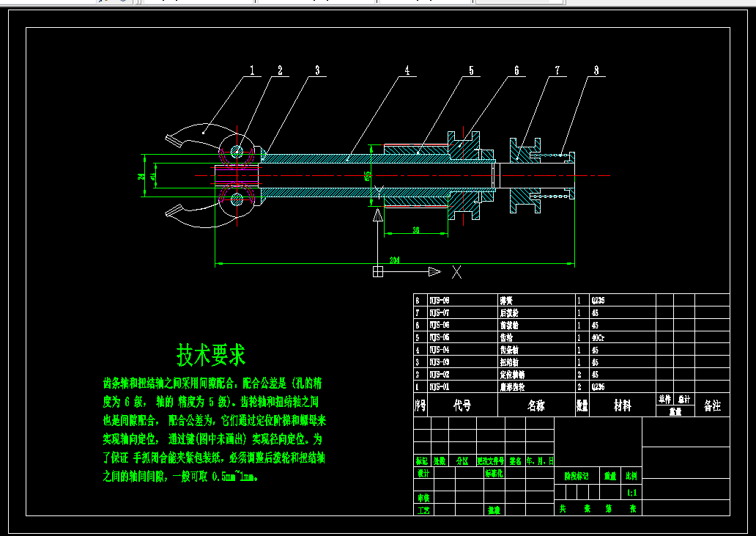
Task: Pick the 204 overall length dimension text
Action: coord(394,260)
